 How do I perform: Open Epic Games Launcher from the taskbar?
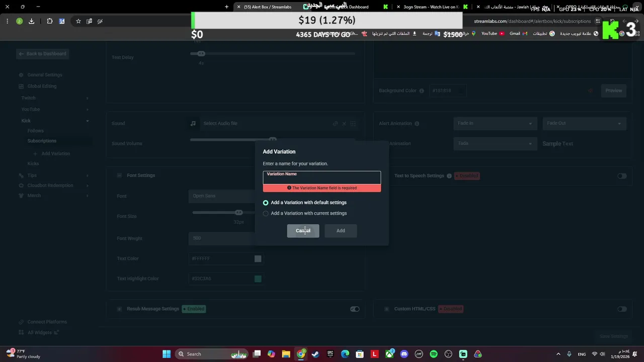point(330,354)
